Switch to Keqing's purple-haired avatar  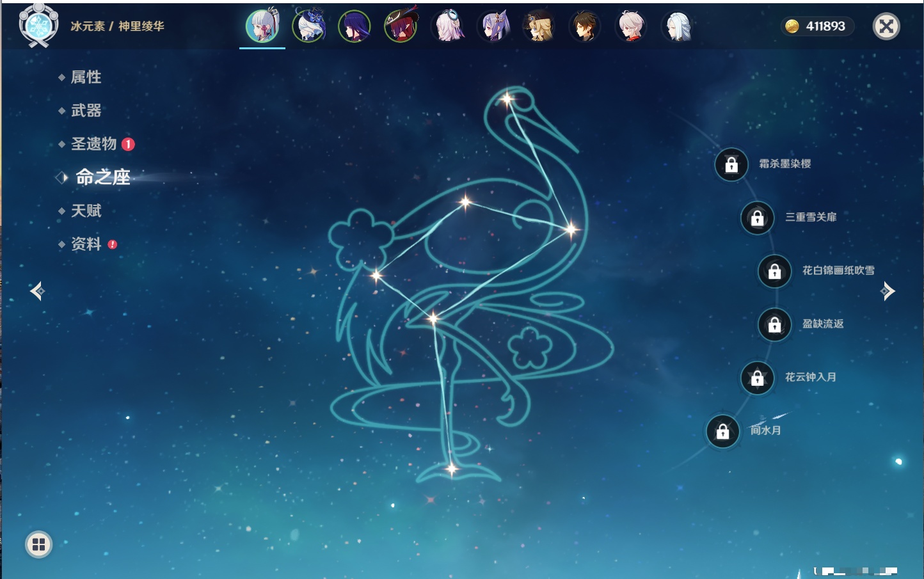point(493,26)
